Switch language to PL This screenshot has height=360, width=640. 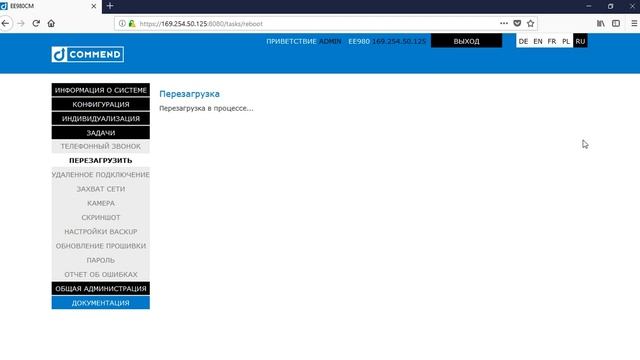pos(566,41)
